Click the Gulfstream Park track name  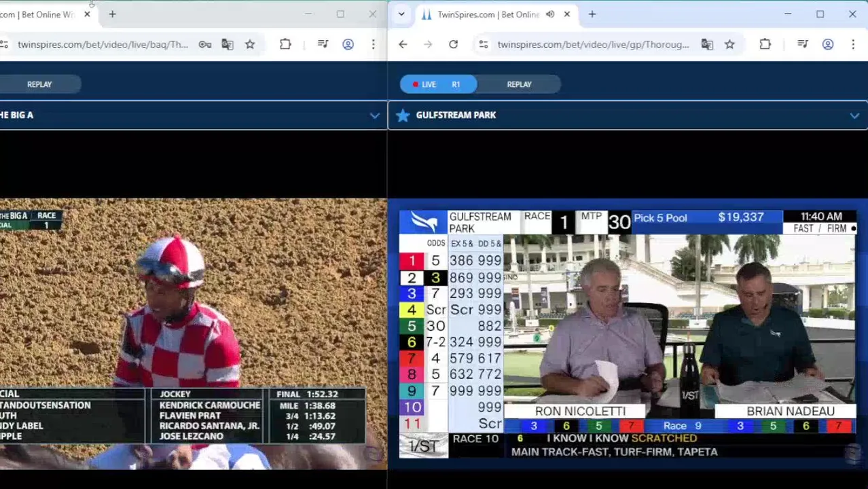click(456, 115)
